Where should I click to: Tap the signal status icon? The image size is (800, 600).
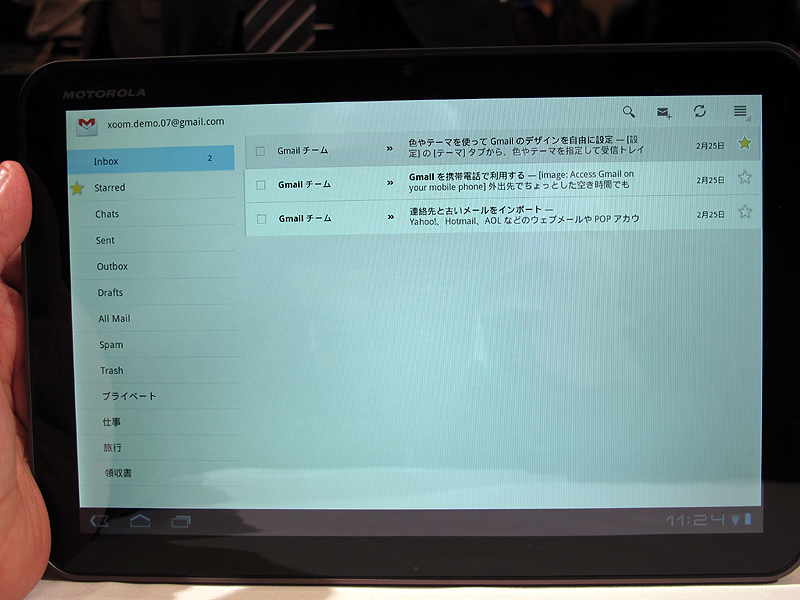click(x=735, y=520)
